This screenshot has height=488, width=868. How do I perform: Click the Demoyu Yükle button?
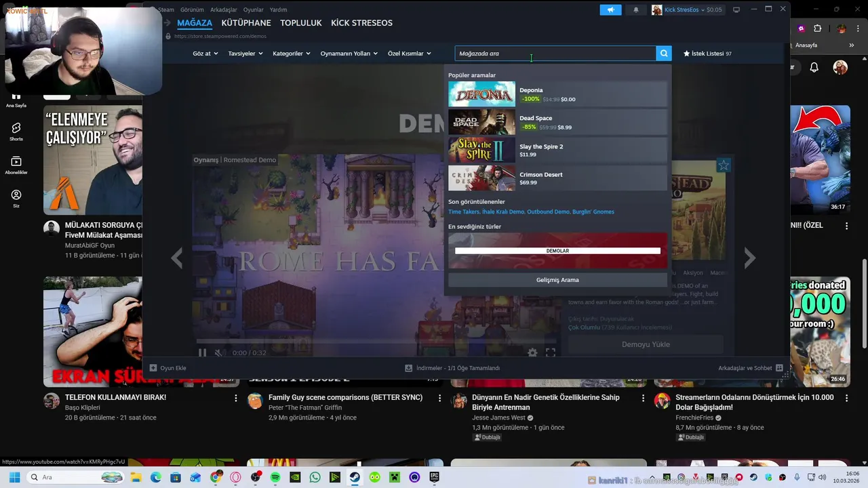tap(646, 344)
